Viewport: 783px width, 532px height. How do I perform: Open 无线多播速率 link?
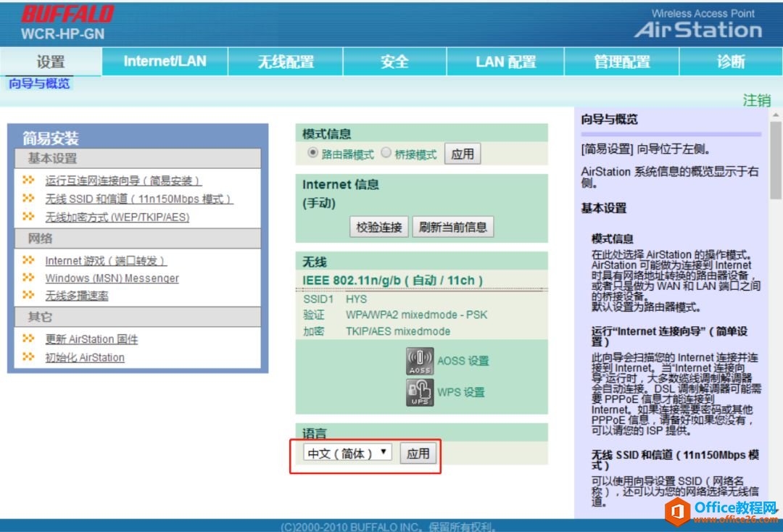(76, 296)
